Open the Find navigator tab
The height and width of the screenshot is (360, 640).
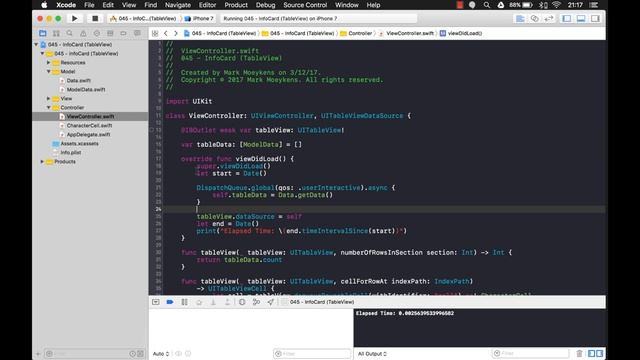[x=69, y=33]
